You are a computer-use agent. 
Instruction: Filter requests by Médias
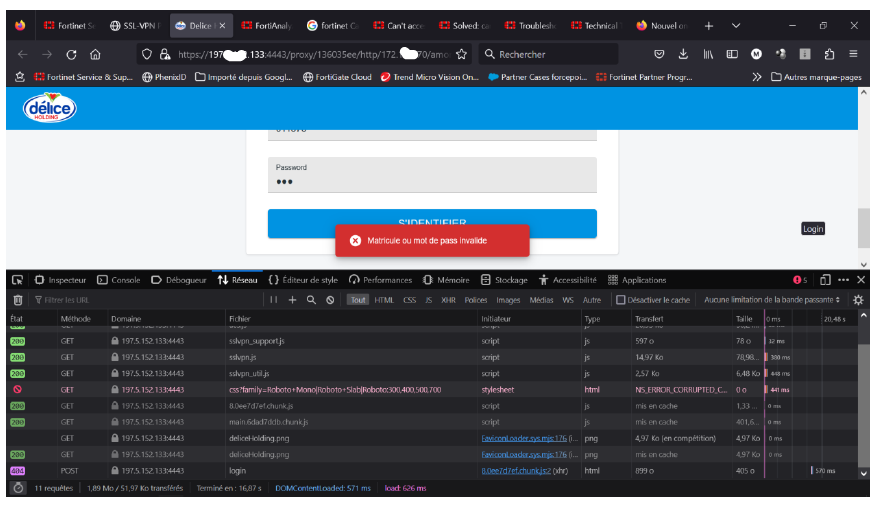(541, 300)
